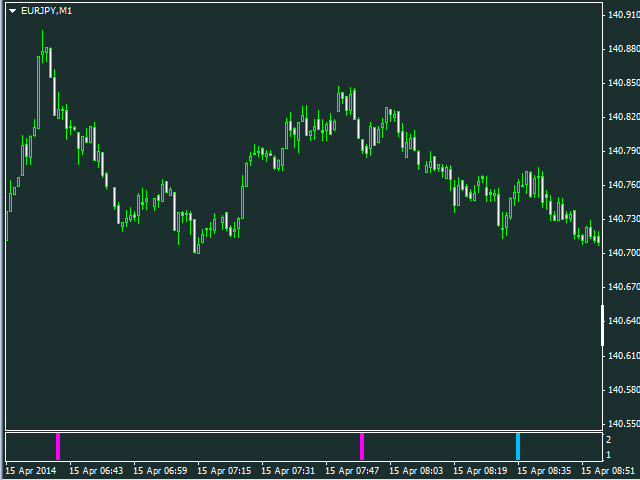Click the 140.700 price label
Viewport: 640px width, 480px height.
pos(624,253)
